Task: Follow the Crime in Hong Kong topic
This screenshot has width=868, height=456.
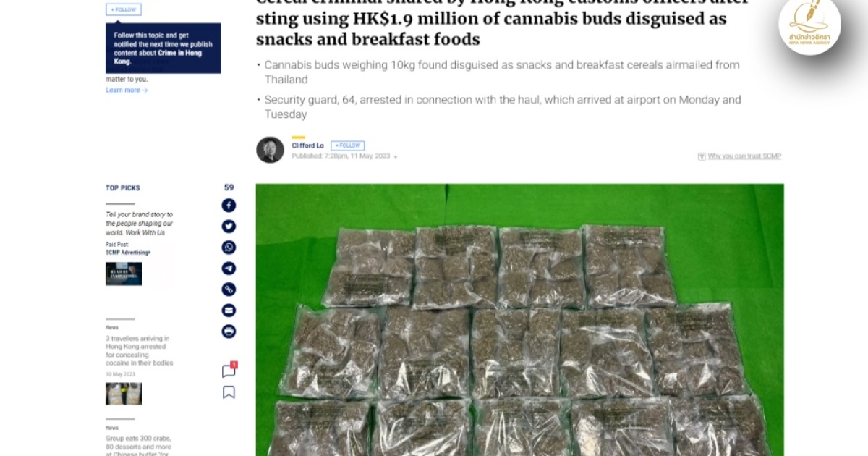Action: tap(124, 9)
